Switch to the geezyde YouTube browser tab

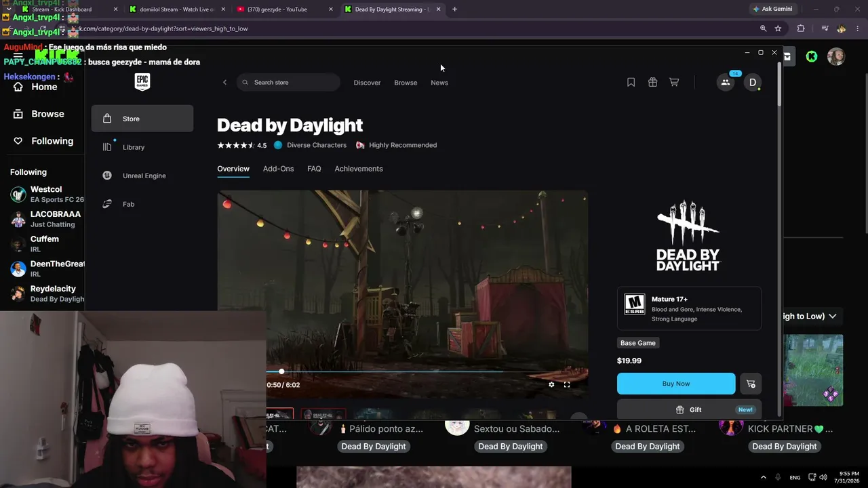coord(285,9)
